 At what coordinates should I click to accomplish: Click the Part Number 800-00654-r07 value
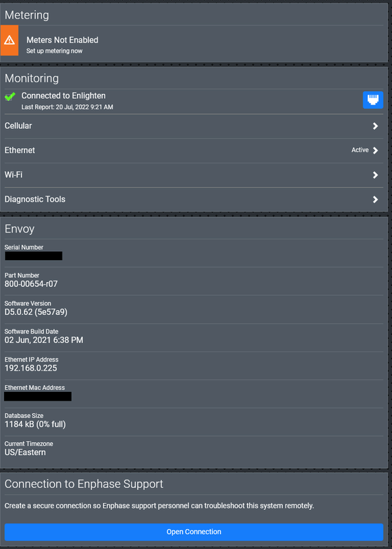[x=31, y=284]
